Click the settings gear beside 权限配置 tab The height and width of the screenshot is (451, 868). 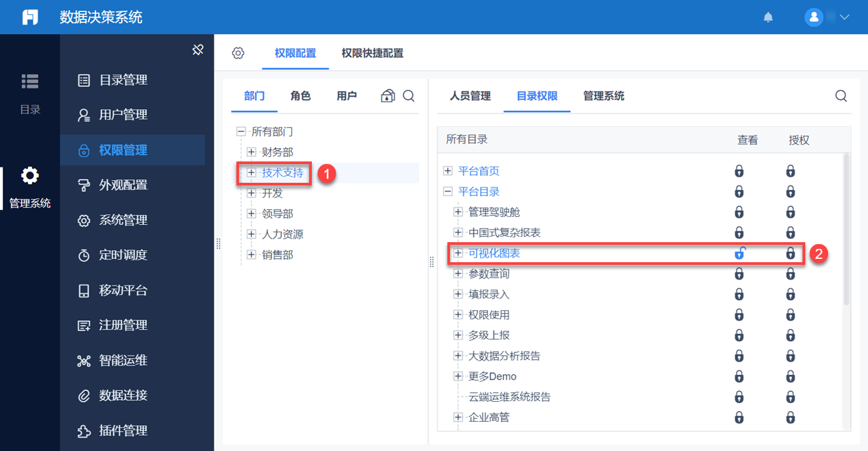(238, 53)
